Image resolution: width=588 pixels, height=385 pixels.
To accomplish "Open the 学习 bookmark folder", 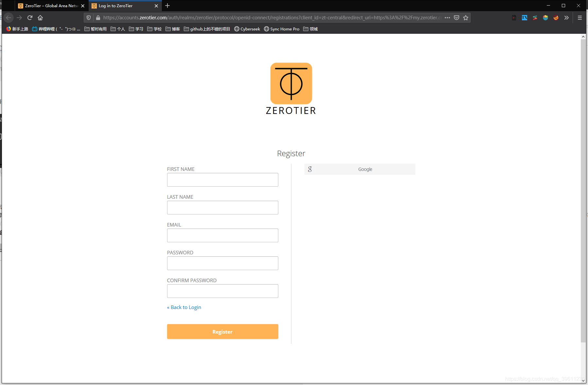I will (x=136, y=29).
